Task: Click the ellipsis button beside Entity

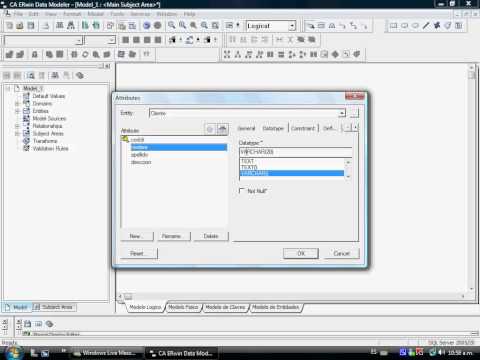Action: (354, 113)
